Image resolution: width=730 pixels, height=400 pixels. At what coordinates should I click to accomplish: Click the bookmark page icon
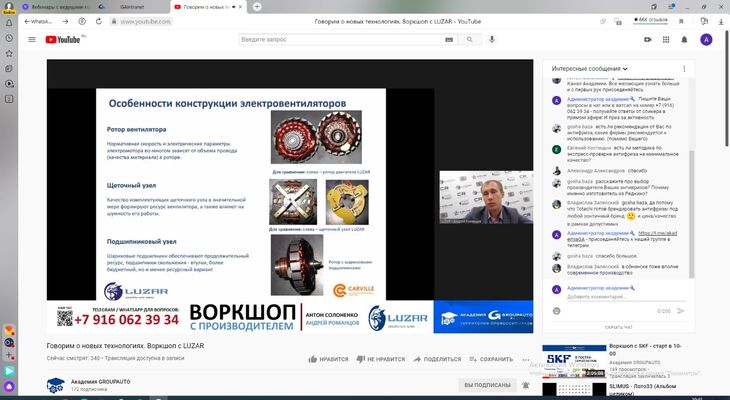[681, 21]
